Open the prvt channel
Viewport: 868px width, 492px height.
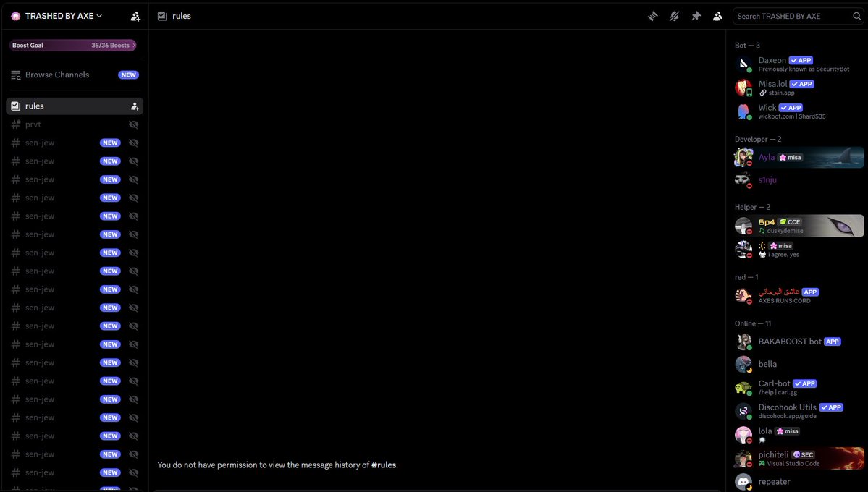74,124
